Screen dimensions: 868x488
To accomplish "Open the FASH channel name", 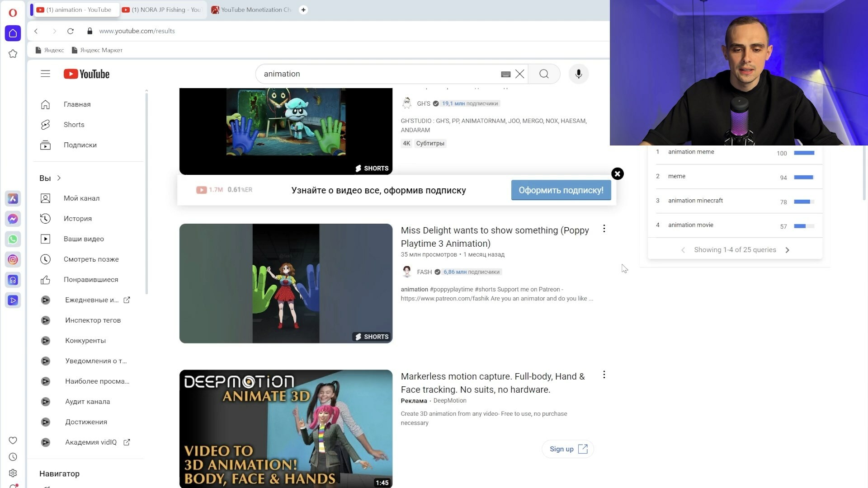I will [425, 272].
